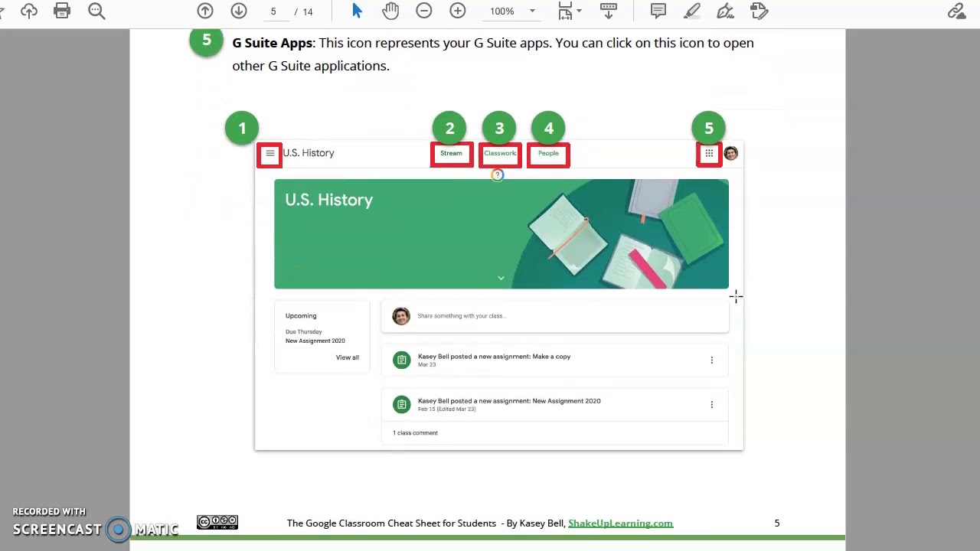980x551 pixels.
Task: Select the Stream tab
Action: pyautogui.click(x=451, y=154)
